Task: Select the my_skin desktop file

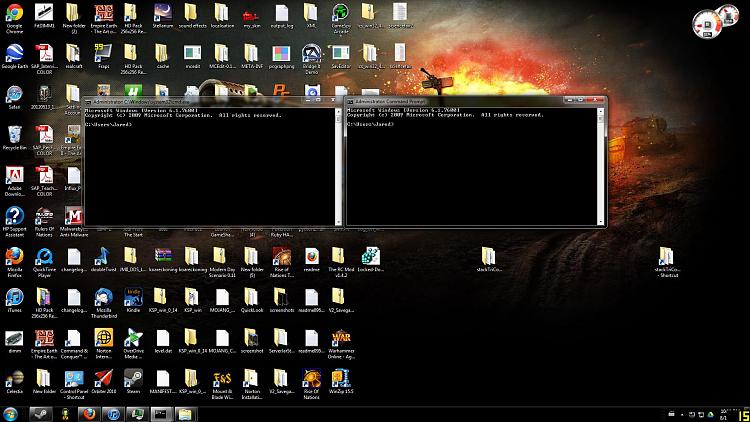Action: point(252,16)
